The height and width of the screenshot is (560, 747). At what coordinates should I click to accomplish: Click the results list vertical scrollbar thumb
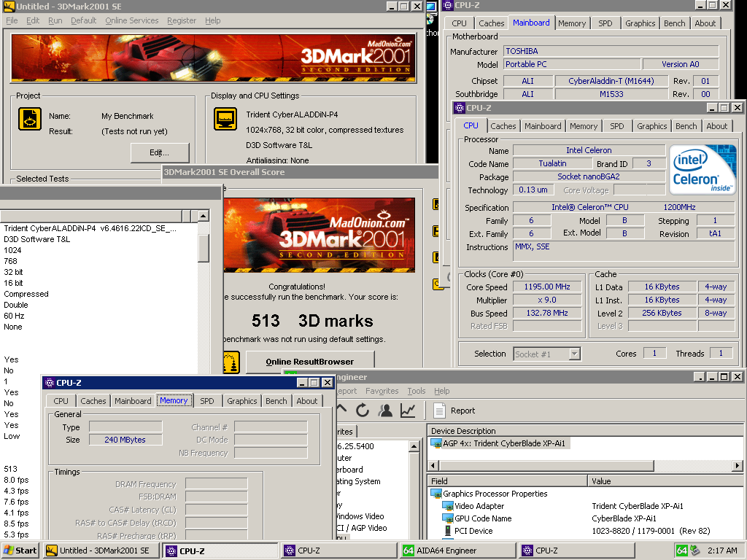pos(204,248)
